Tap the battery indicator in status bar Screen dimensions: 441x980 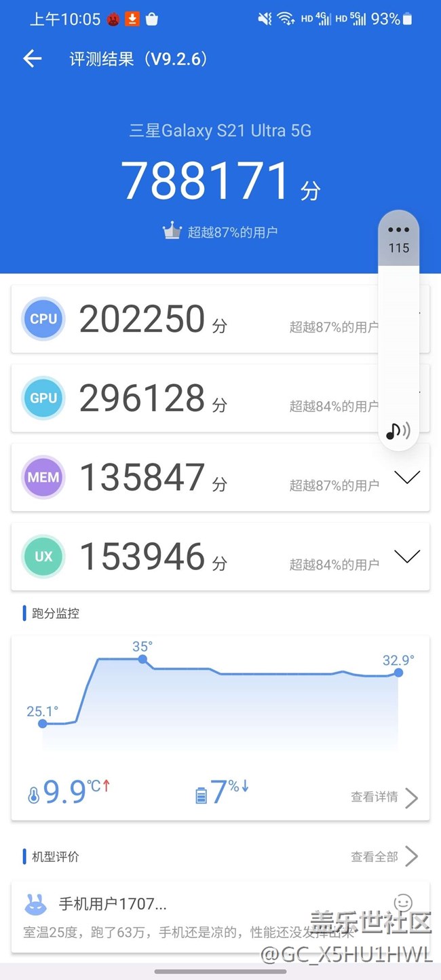[x=407, y=19]
